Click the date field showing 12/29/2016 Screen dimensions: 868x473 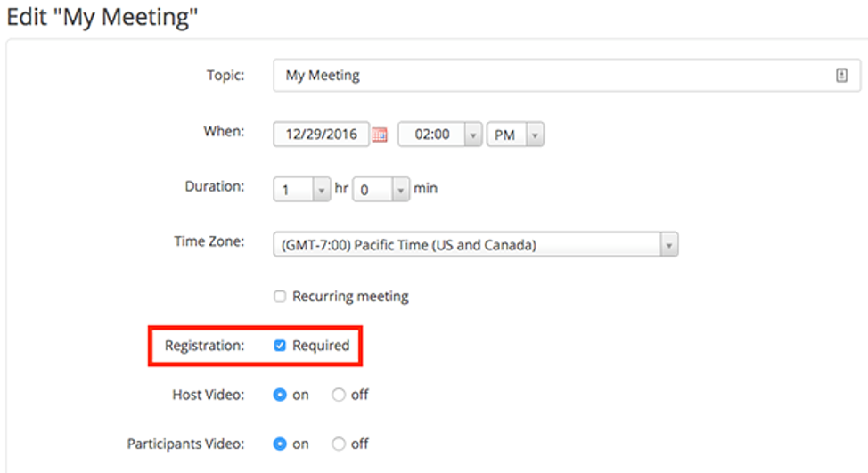coord(321,135)
